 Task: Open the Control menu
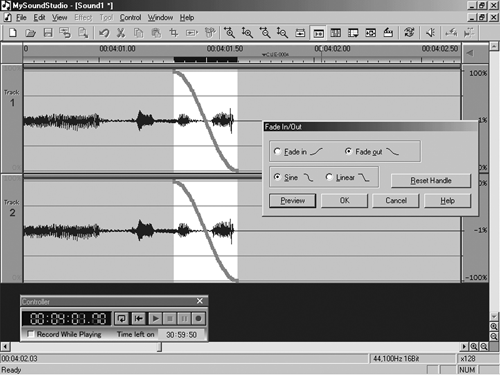click(130, 17)
